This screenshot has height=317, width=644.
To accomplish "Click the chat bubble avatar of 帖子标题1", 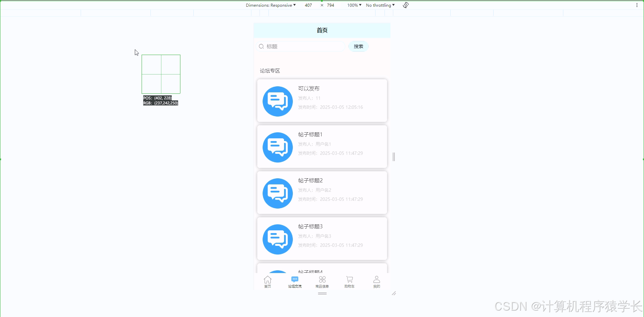I will coord(277,147).
